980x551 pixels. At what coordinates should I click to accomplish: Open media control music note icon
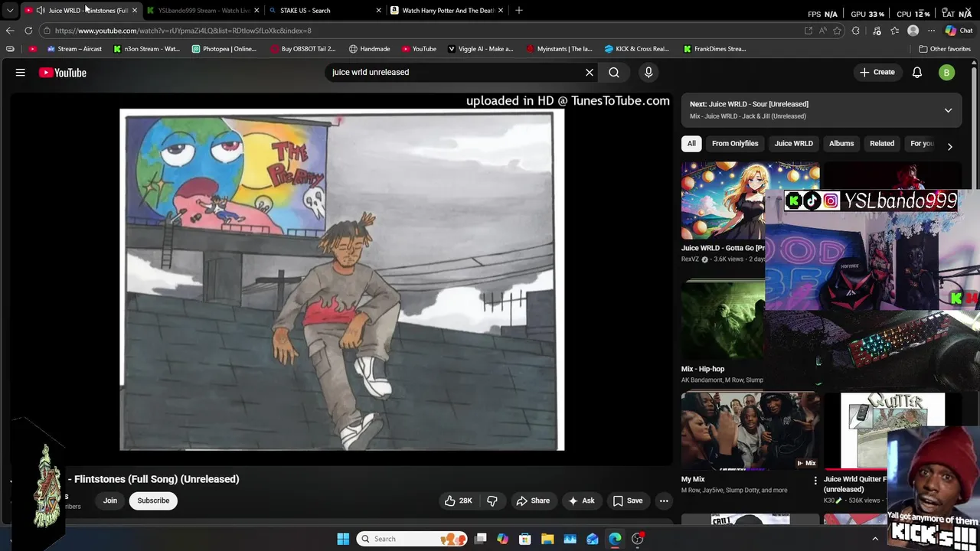[x=877, y=31]
